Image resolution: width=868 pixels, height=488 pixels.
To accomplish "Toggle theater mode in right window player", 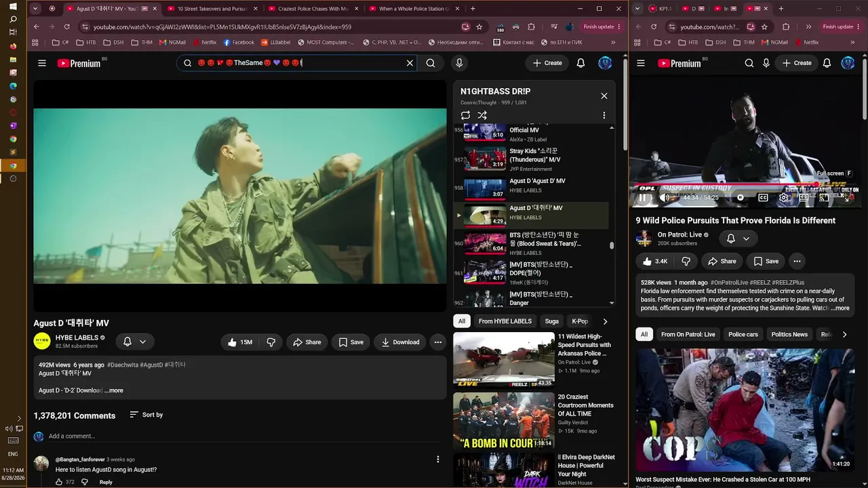I will [x=804, y=197].
